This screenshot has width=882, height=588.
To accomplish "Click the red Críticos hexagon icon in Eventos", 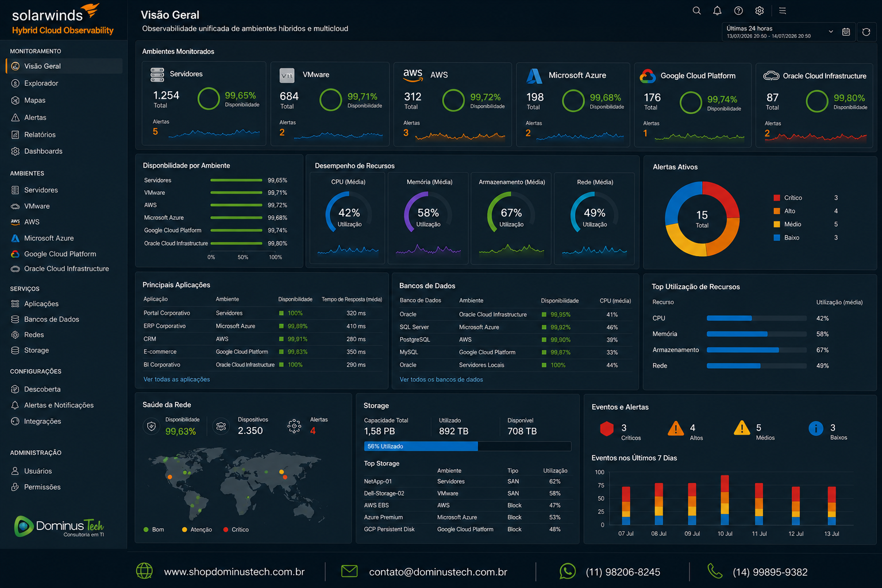I will 607,428.
